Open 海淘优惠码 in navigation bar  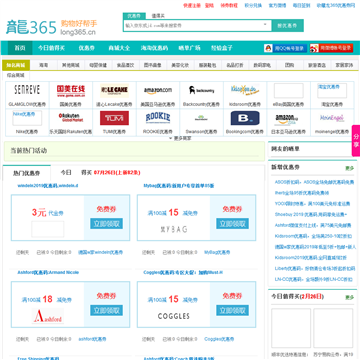pyautogui.click(x=154, y=48)
